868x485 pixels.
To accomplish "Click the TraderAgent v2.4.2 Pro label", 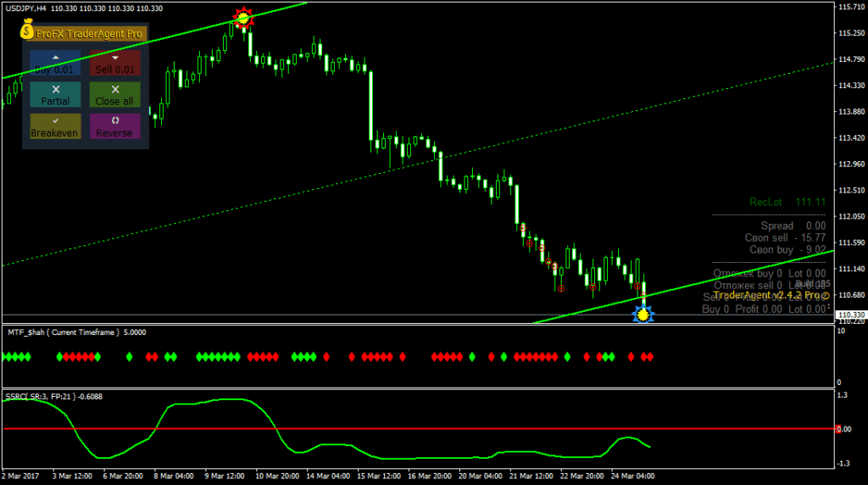I will pos(771,295).
